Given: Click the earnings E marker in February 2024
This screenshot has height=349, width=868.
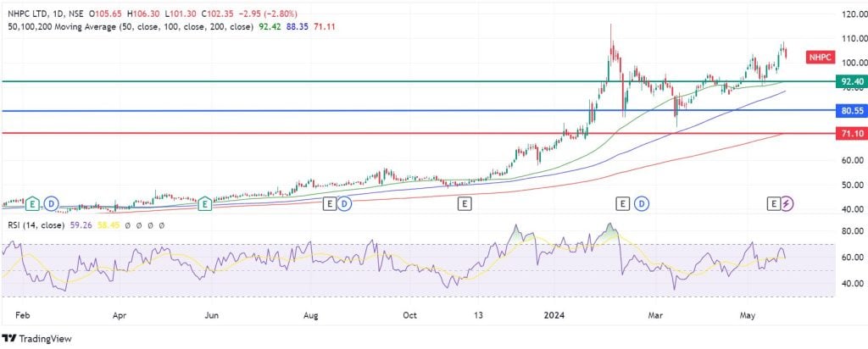Looking at the screenshot, I should click(623, 203).
